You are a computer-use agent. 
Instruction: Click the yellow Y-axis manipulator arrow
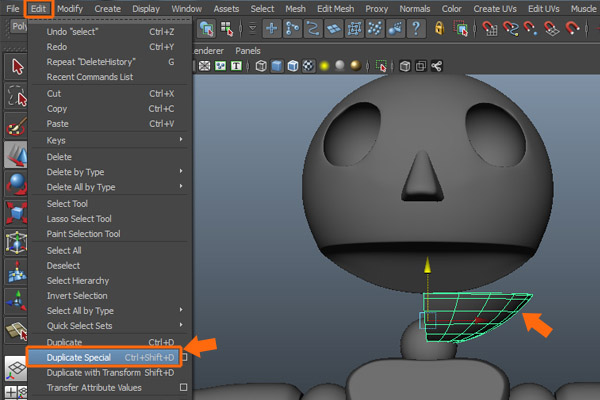(428, 265)
